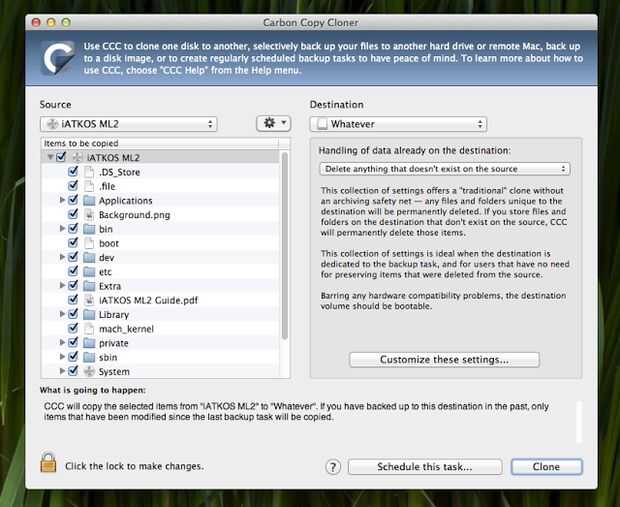
Task: Open the gear options menu
Action: click(x=274, y=123)
